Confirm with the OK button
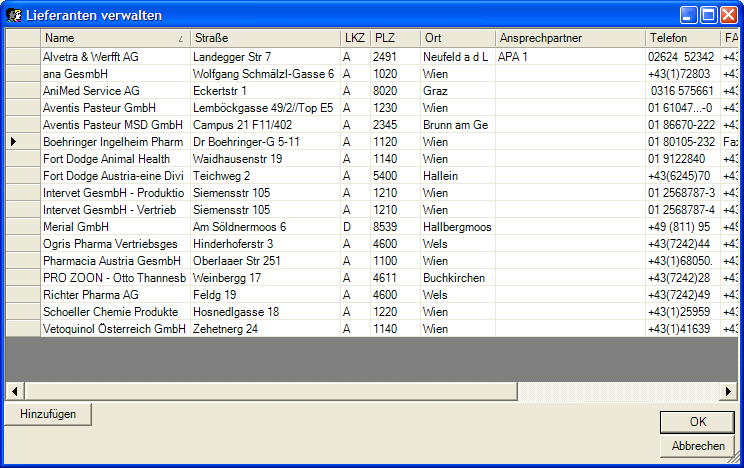 pyautogui.click(x=698, y=421)
